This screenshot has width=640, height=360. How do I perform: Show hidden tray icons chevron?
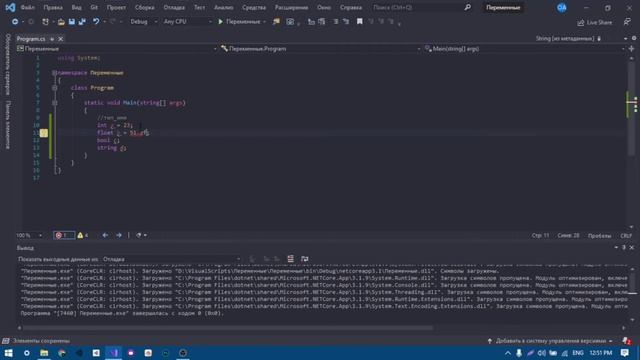(x=507, y=353)
